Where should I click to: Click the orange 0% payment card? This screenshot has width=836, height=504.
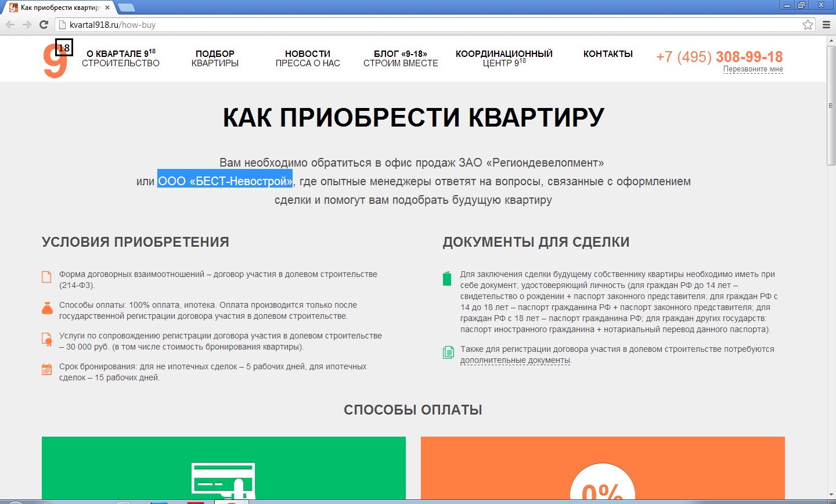coord(603,468)
